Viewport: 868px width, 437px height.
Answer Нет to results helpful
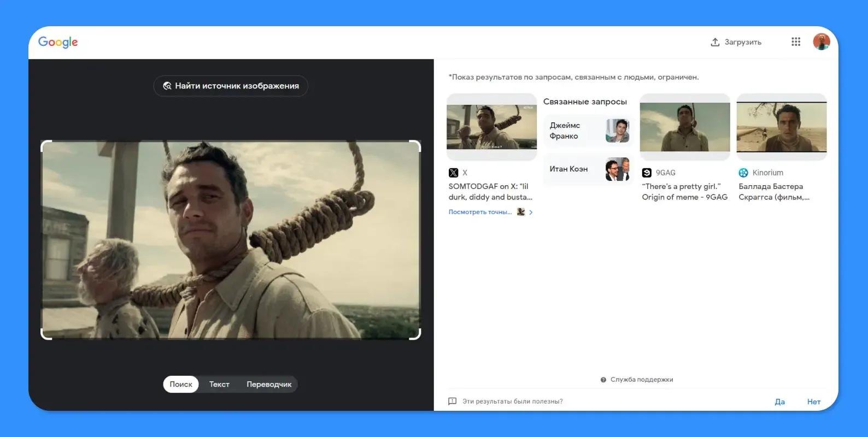pyautogui.click(x=814, y=401)
